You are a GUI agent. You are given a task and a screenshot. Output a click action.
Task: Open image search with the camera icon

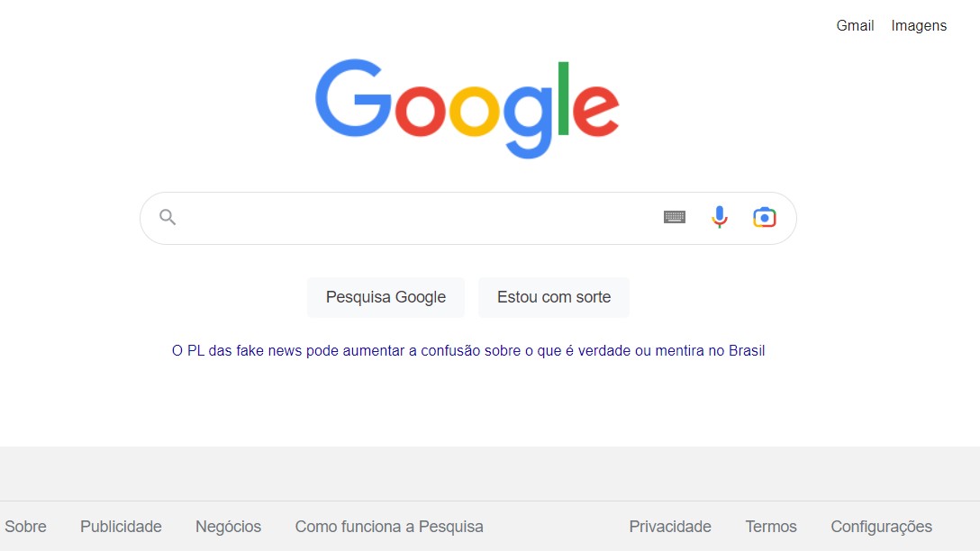(x=764, y=217)
